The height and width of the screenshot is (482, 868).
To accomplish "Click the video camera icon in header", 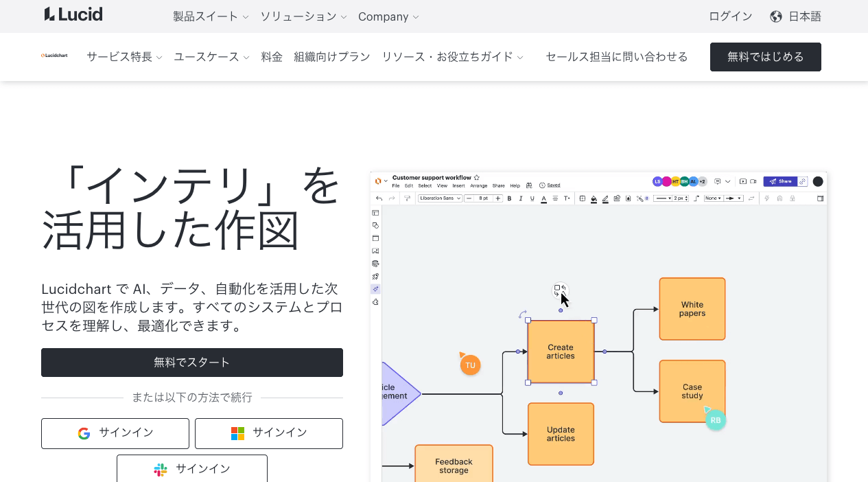I will coord(753,181).
